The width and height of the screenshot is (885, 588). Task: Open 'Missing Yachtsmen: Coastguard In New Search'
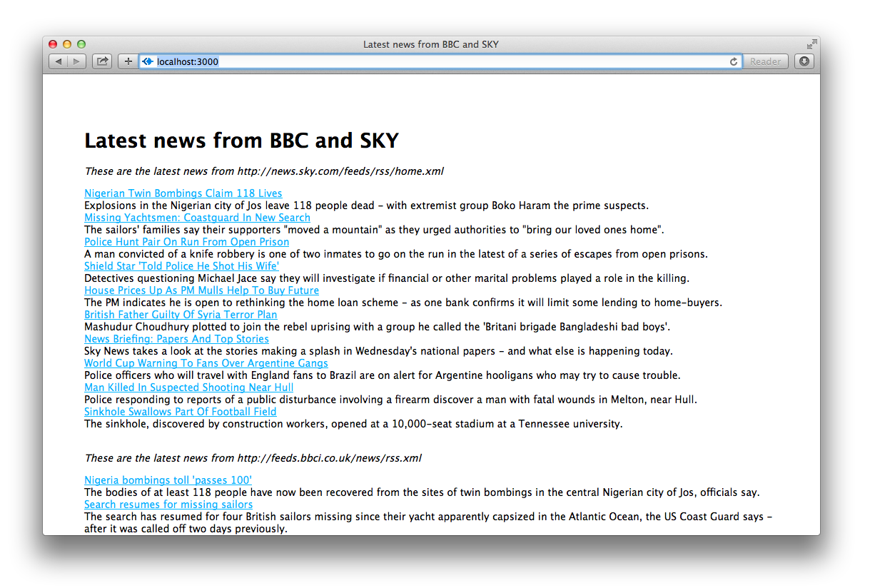click(197, 218)
